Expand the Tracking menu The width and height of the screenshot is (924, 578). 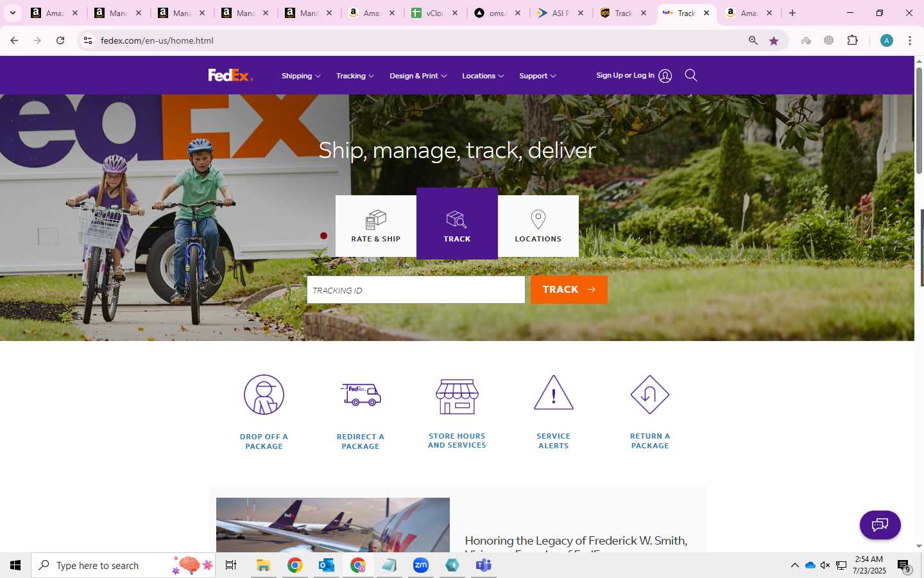click(355, 76)
